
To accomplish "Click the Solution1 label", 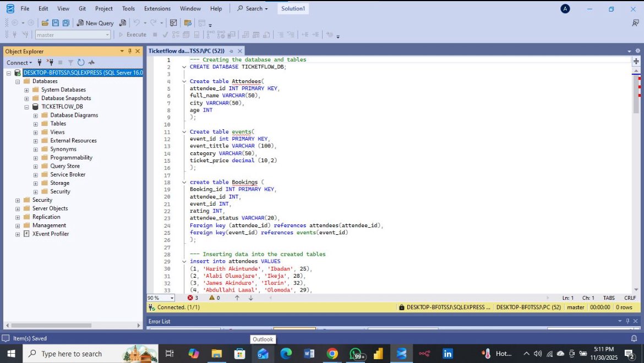I will 293,8.
